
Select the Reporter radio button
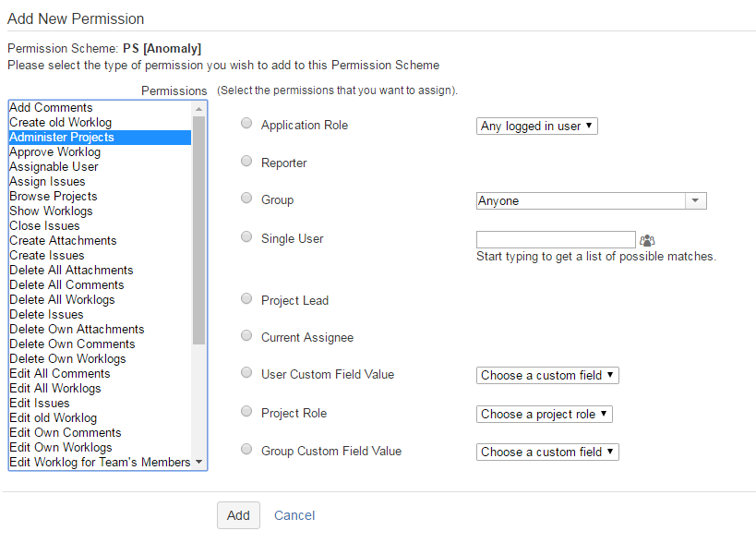tap(246, 162)
